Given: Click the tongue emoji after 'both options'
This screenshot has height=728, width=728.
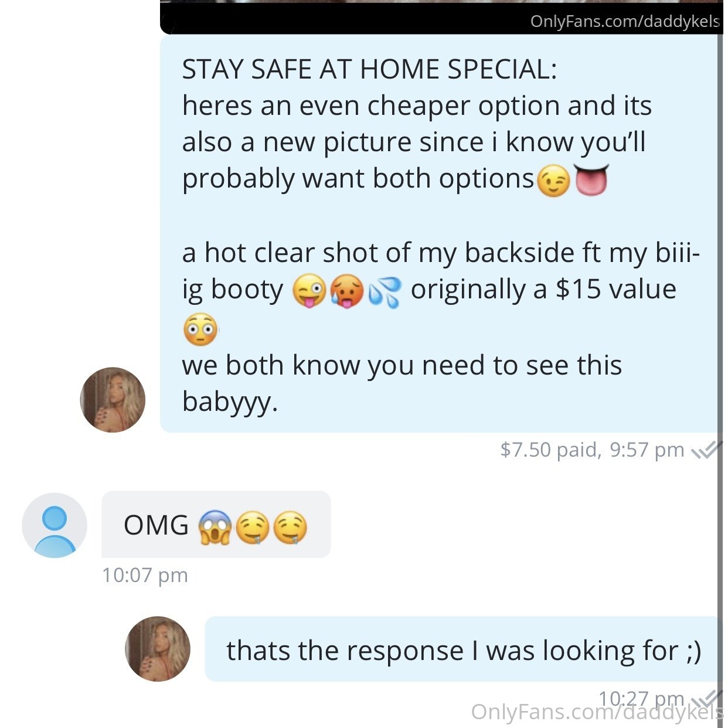Looking at the screenshot, I should [591, 180].
